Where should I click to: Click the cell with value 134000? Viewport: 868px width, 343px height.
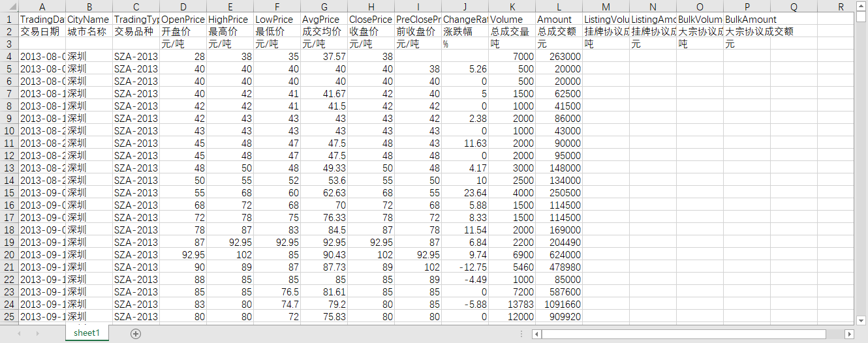(x=559, y=180)
